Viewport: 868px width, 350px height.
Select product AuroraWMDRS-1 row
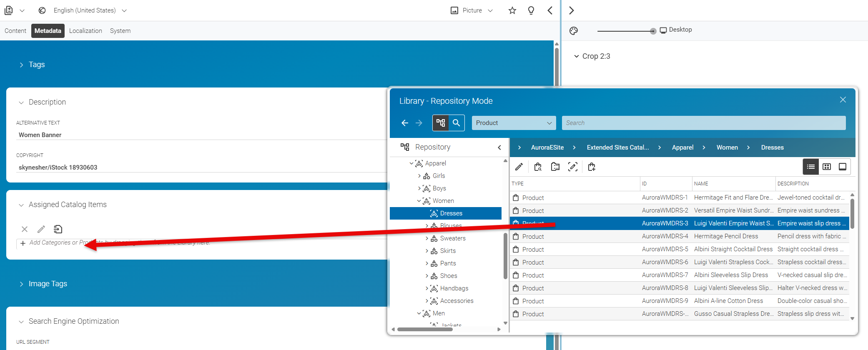[679, 197]
